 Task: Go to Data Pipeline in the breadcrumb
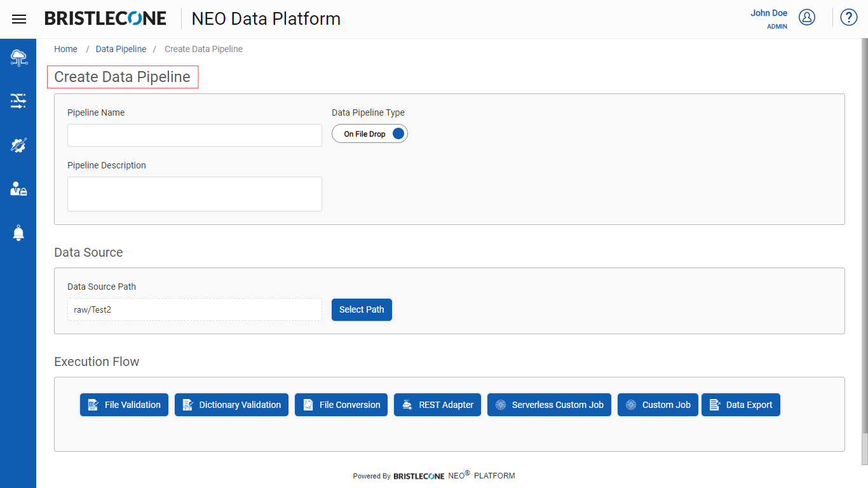pos(121,49)
